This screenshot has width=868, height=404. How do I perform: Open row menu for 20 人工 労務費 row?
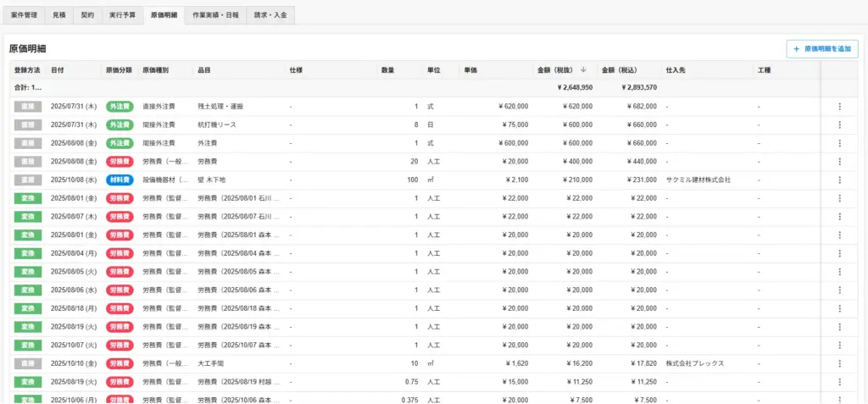[839, 162]
